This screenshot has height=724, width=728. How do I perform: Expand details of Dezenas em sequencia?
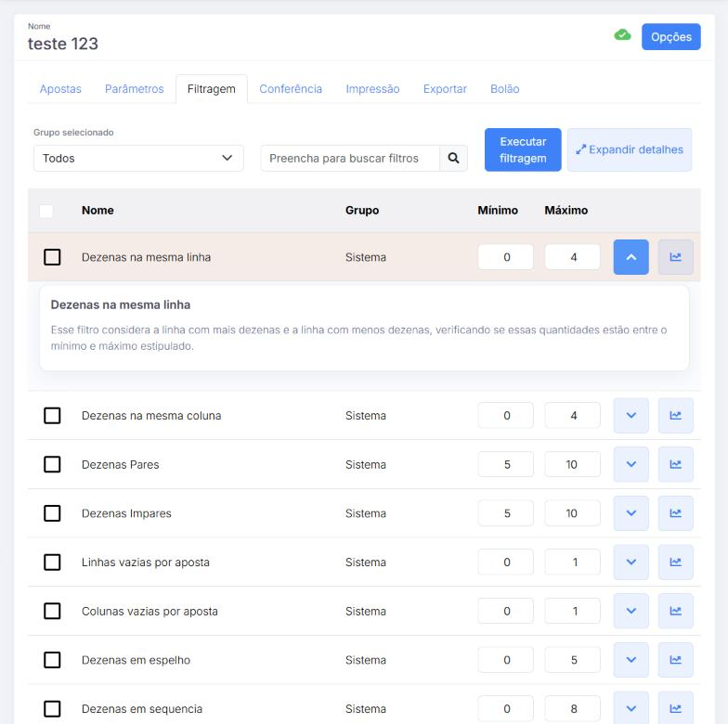coord(631,708)
